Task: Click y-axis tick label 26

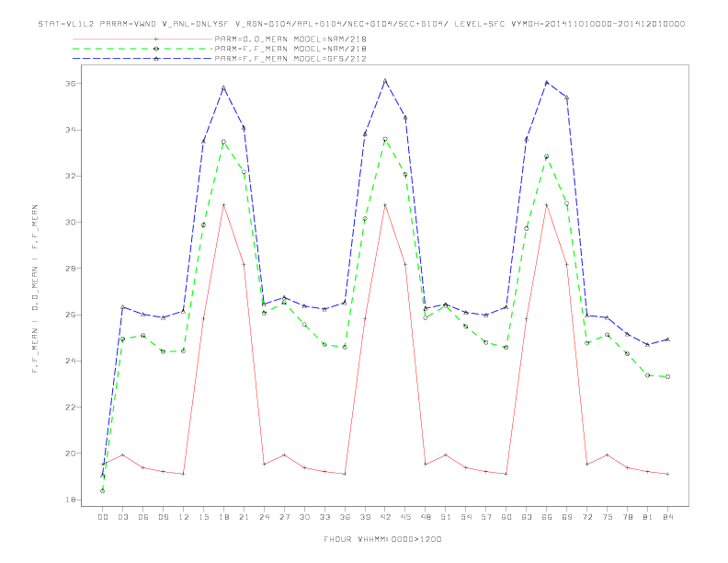Action: (71, 315)
